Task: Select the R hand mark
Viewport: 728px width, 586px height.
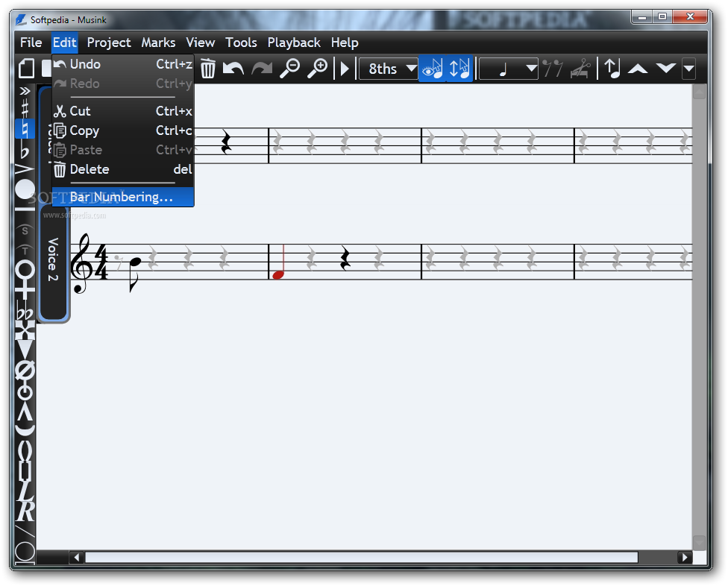Action: (26, 511)
